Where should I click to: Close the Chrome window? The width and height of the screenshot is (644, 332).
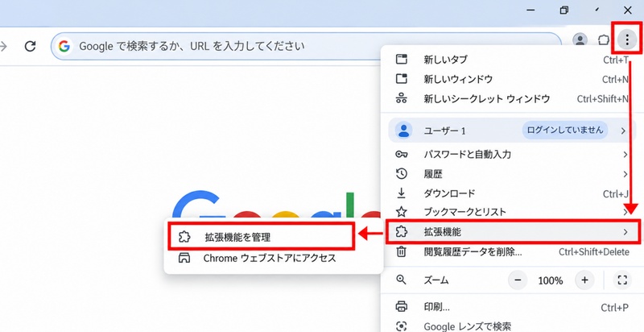[x=628, y=10]
